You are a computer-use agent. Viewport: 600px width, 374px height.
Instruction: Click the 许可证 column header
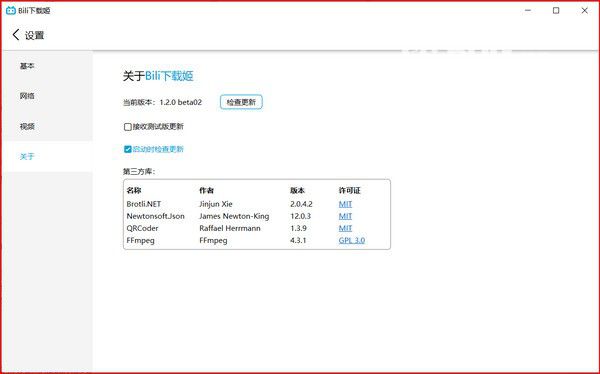coord(349,190)
